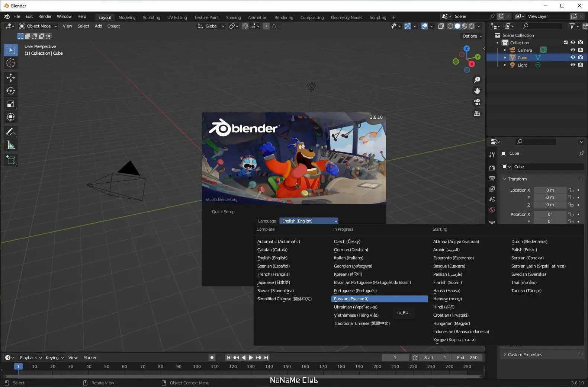Select German (Deutsch) language option

tap(351, 250)
